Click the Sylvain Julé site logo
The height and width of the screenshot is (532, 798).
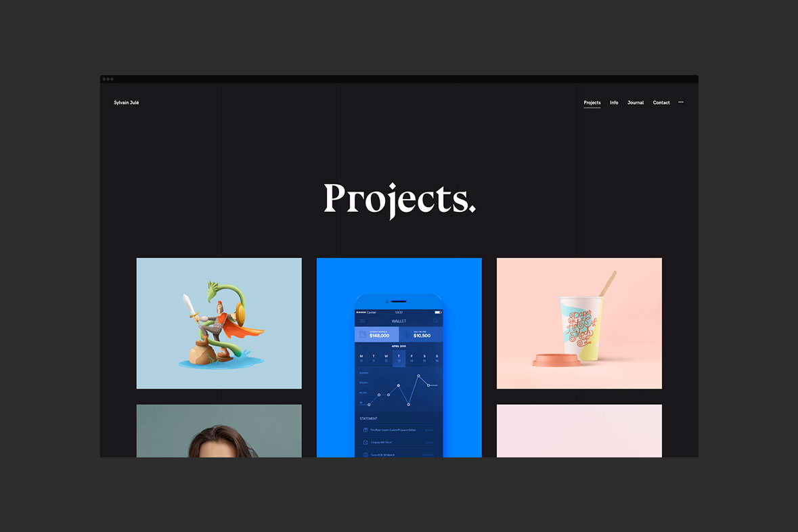126,103
